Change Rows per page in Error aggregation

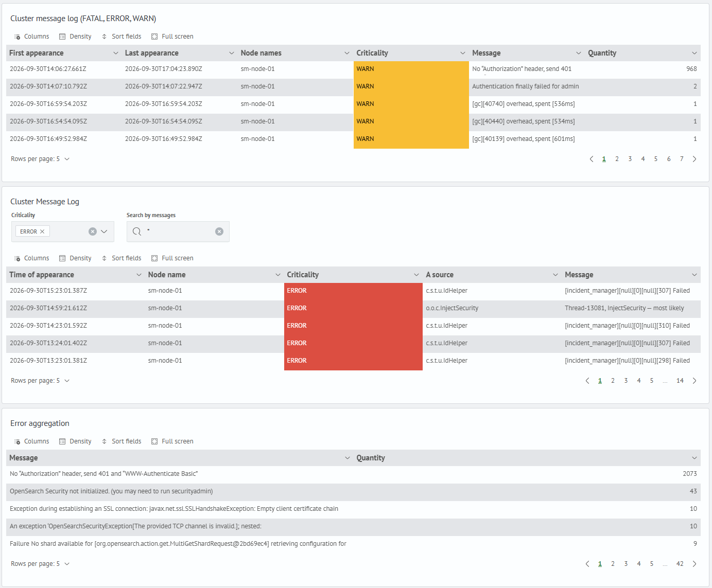coord(40,564)
